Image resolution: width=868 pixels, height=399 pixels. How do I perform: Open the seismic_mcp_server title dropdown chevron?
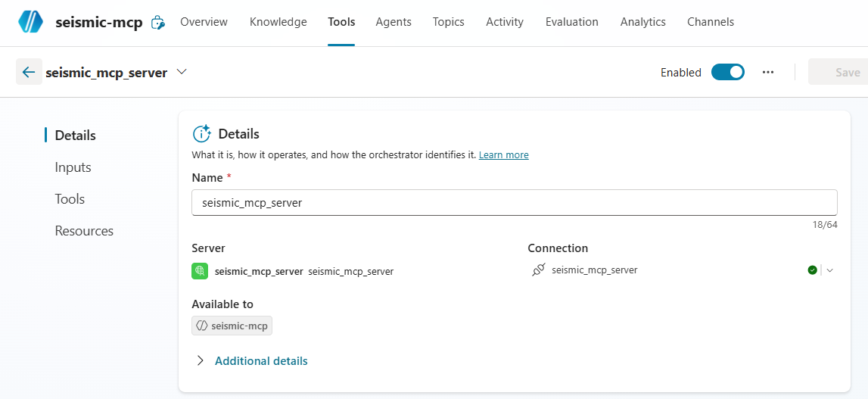(x=182, y=72)
